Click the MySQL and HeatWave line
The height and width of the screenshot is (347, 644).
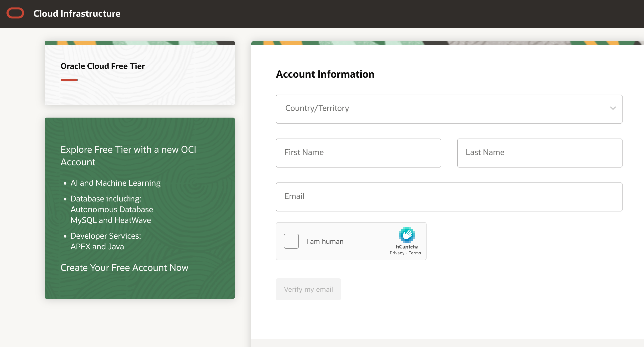tap(111, 220)
